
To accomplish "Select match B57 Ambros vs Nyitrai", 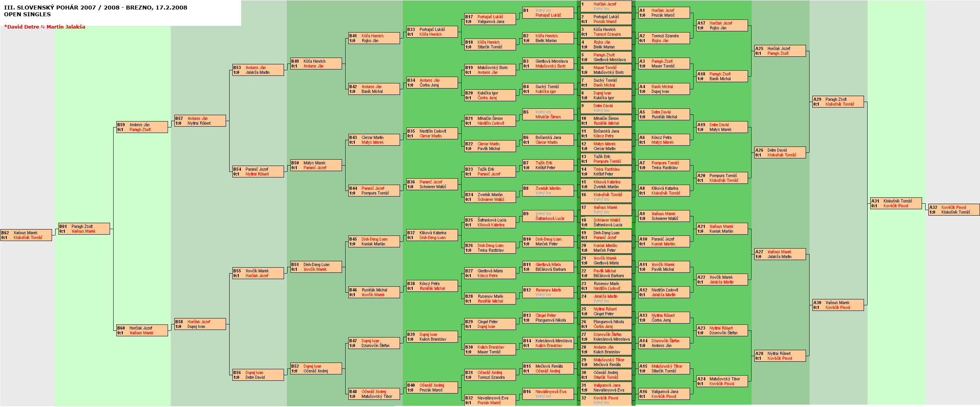I will (x=200, y=121).
